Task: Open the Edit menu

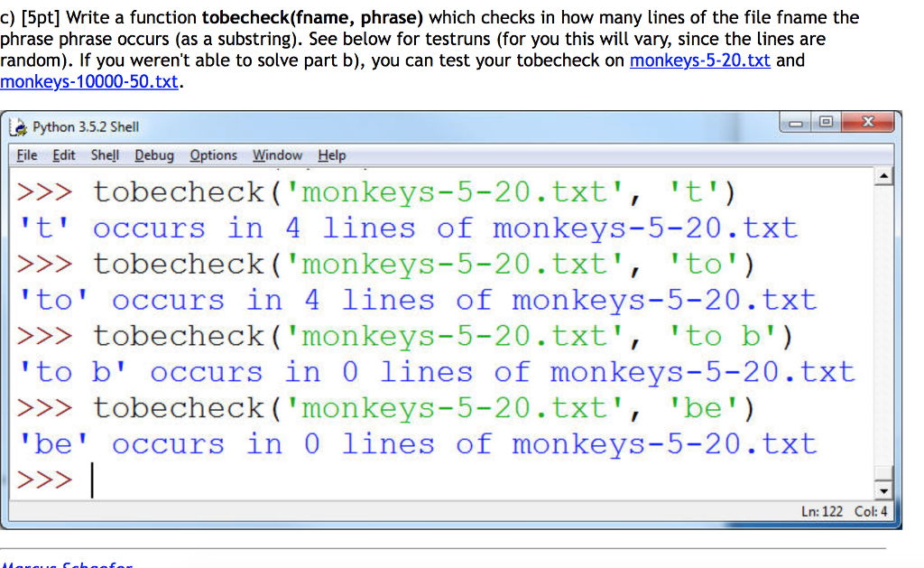Action: [x=63, y=155]
